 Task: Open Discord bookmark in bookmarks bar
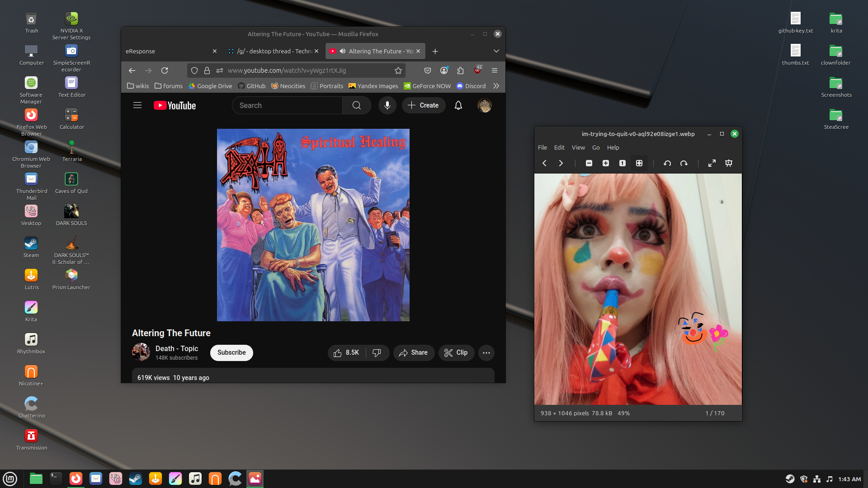pos(471,86)
